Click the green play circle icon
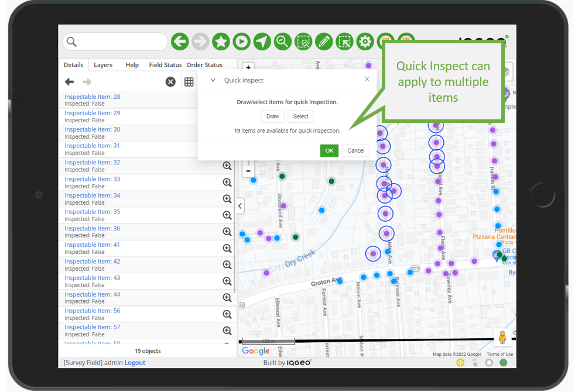585x392 pixels. [241, 42]
